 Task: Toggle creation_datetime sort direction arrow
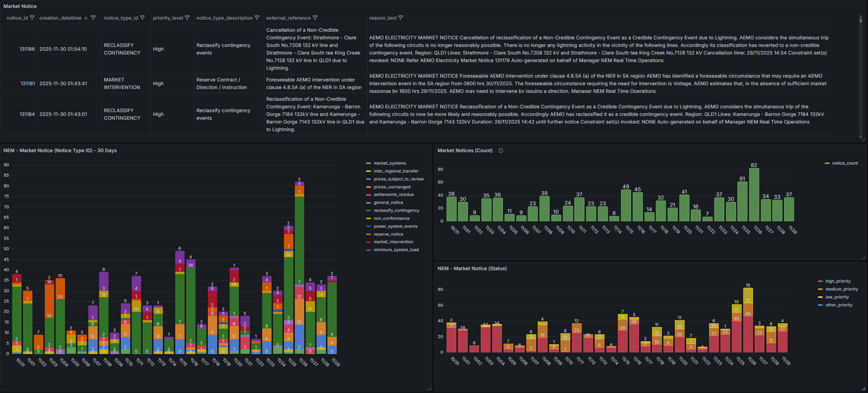point(86,18)
